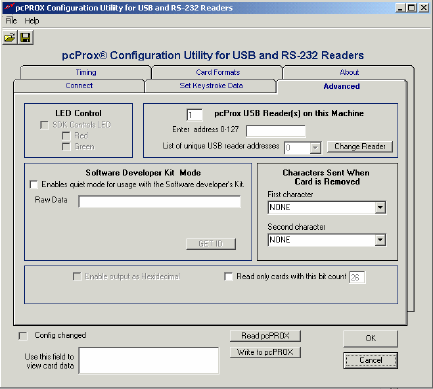Switch to the Timing tab
This screenshot has height=389, width=433.
click(86, 72)
